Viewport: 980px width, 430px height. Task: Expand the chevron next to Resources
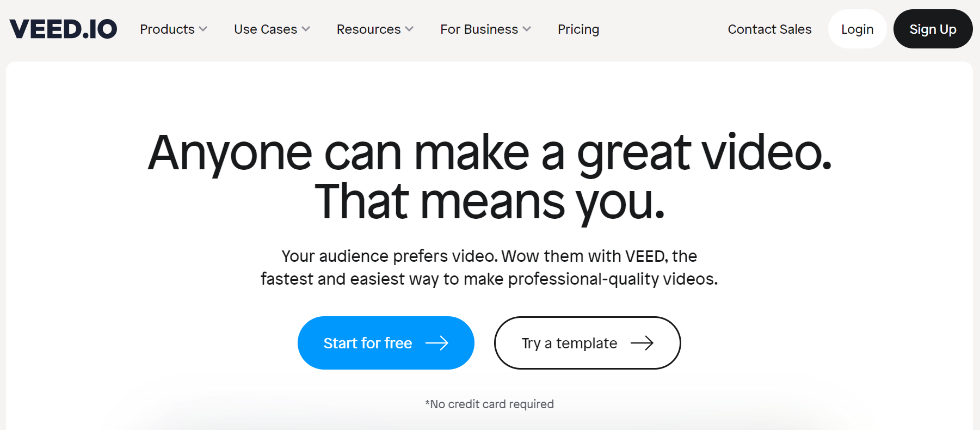coord(409,29)
